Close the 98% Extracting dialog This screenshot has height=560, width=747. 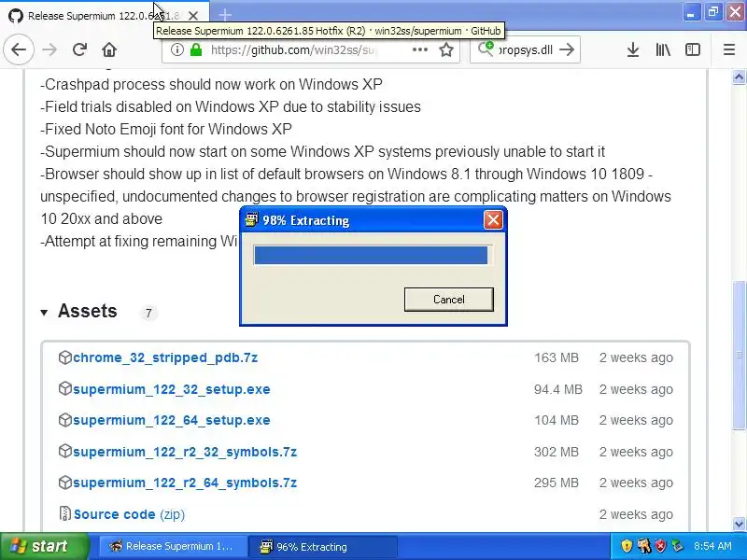click(493, 220)
